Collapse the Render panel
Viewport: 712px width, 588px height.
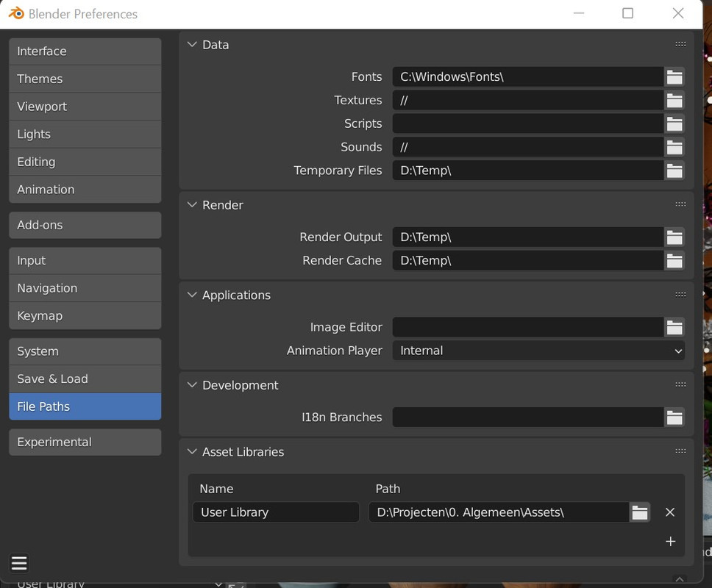click(192, 204)
